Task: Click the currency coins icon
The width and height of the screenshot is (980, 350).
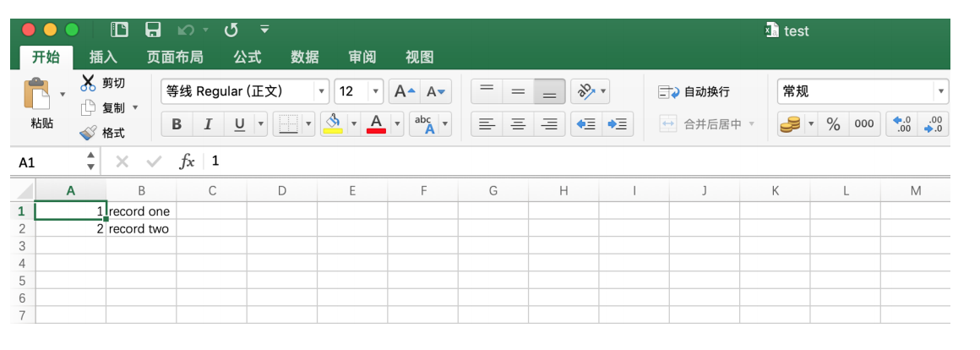Action: tap(790, 124)
